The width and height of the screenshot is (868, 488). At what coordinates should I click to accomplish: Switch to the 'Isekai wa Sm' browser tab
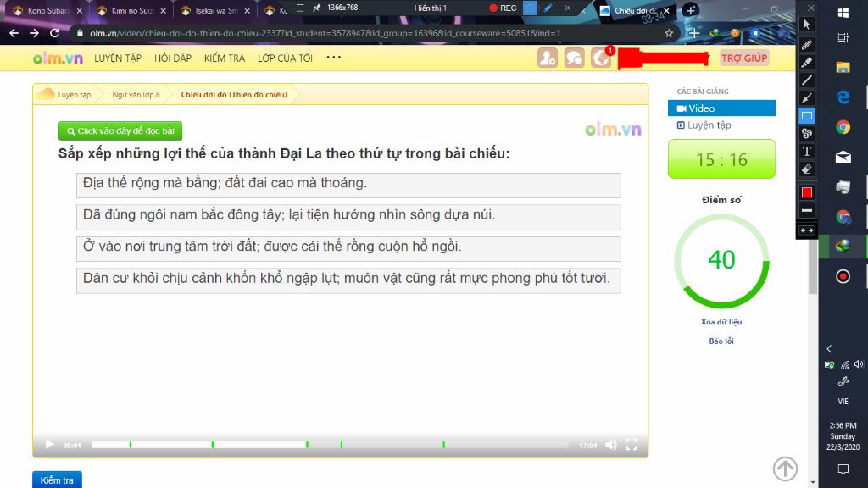pyautogui.click(x=215, y=10)
